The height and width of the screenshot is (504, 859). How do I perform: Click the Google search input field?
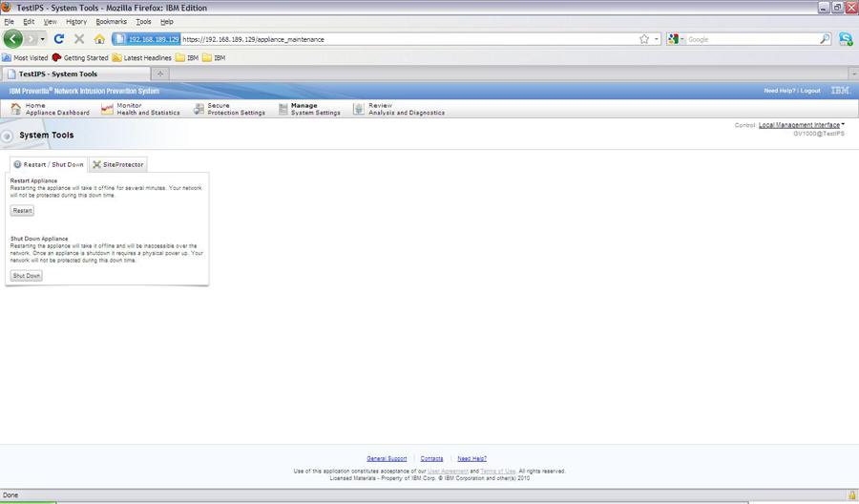(x=752, y=39)
